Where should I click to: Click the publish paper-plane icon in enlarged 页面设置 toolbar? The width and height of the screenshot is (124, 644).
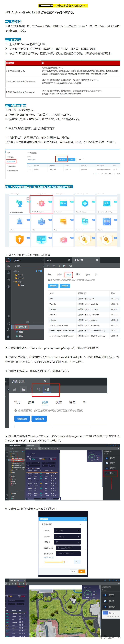47,390
